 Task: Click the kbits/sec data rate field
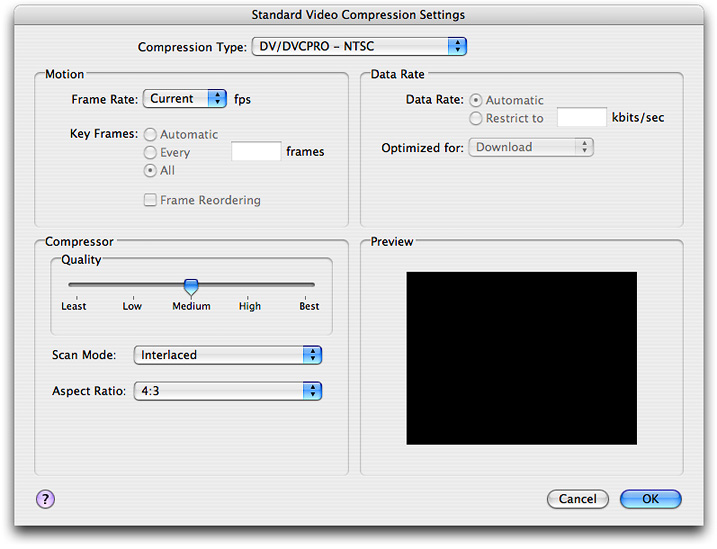point(582,118)
